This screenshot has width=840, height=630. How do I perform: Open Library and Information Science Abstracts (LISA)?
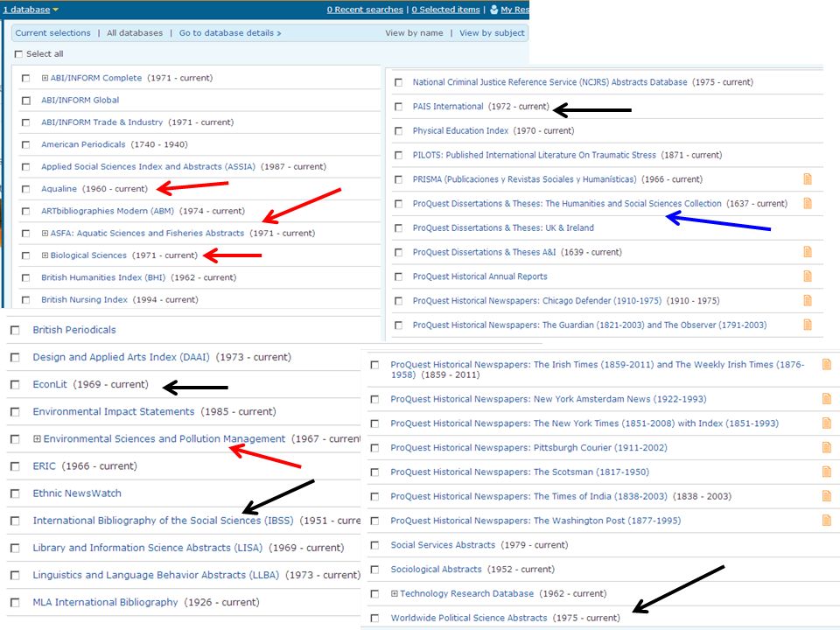[x=147, y=548]
